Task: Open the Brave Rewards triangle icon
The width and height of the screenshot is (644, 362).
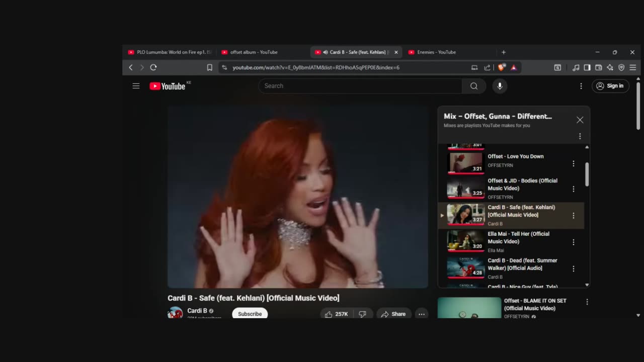Action: tap(513, 67)
